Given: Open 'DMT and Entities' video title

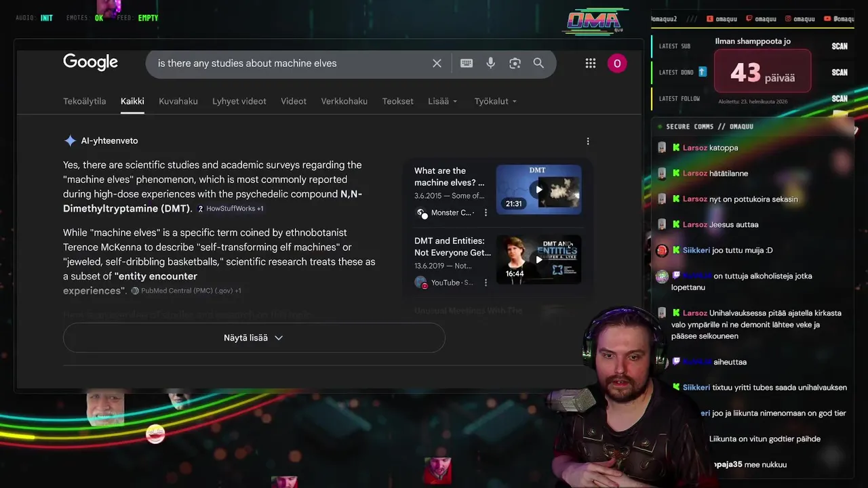Looking at the screenshot, I should [x=452, y=247].
